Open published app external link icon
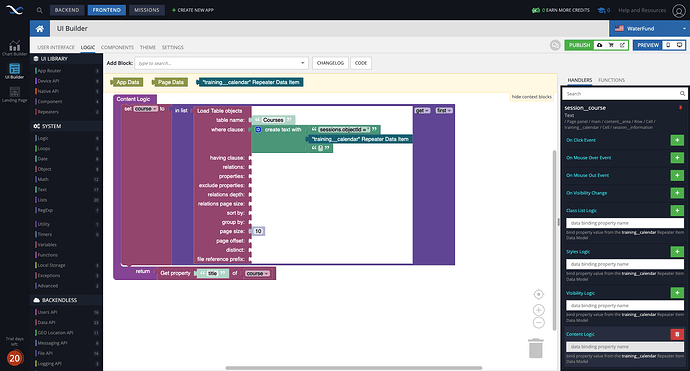The height and width of the screenshot is (371, 690). [x=622, y=45]
